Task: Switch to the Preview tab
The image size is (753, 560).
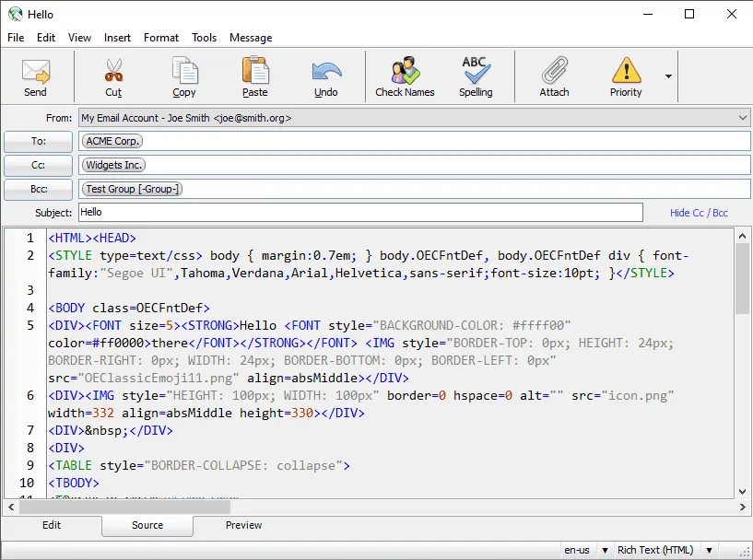Action: click(242, 525)
